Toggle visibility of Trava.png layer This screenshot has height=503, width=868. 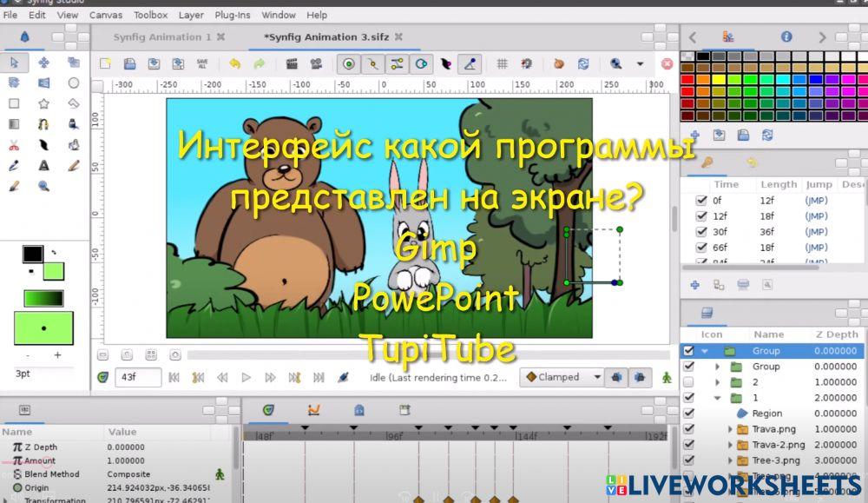[x=688, y=429]
